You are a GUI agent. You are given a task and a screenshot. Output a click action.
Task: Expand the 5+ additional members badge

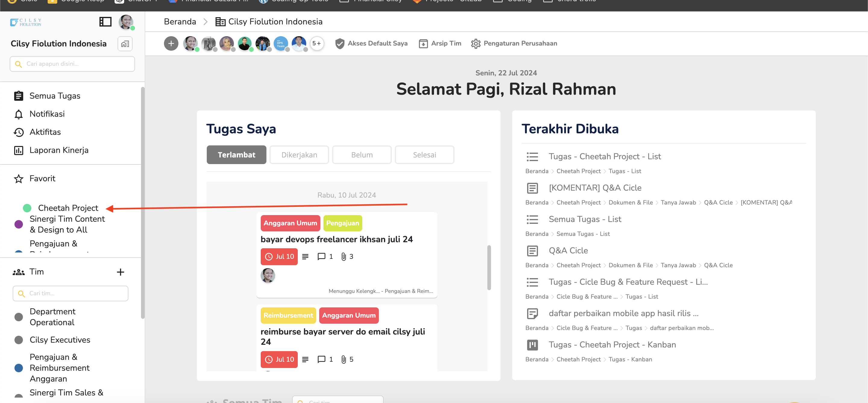pos(316,43)
